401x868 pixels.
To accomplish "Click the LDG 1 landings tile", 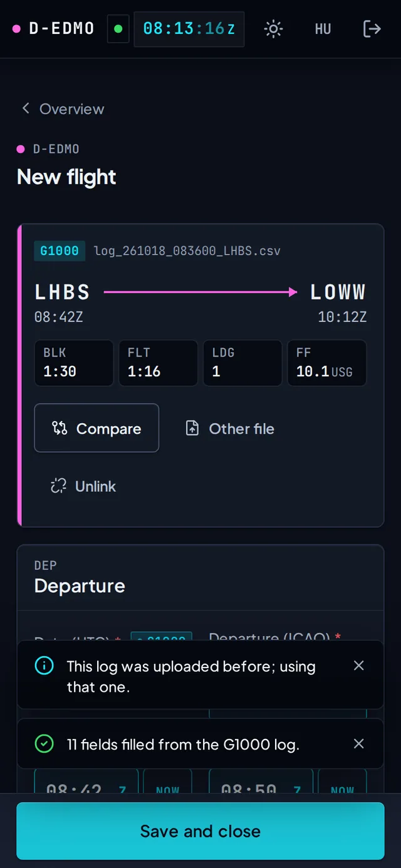I will click(242, 363).
